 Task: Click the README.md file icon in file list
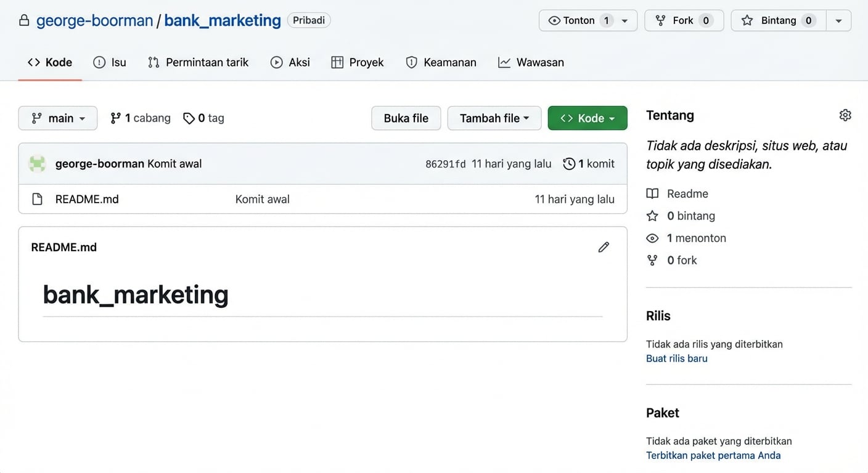(38, 200)
